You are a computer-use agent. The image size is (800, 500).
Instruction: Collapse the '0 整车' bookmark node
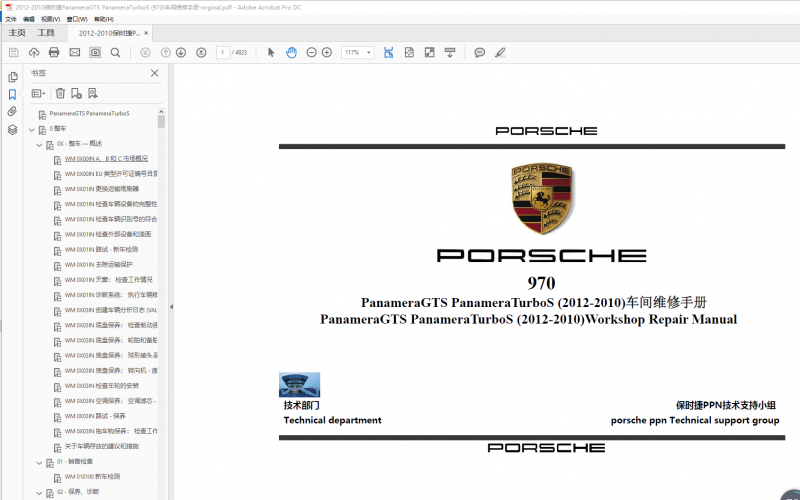[x=32, y=130]
